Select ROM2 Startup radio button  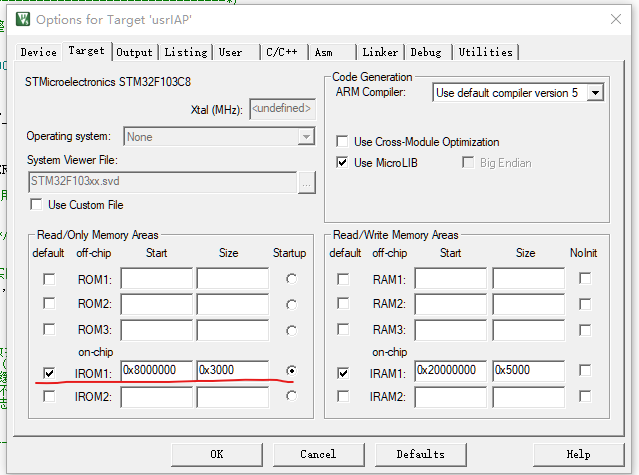coord(291,304)
